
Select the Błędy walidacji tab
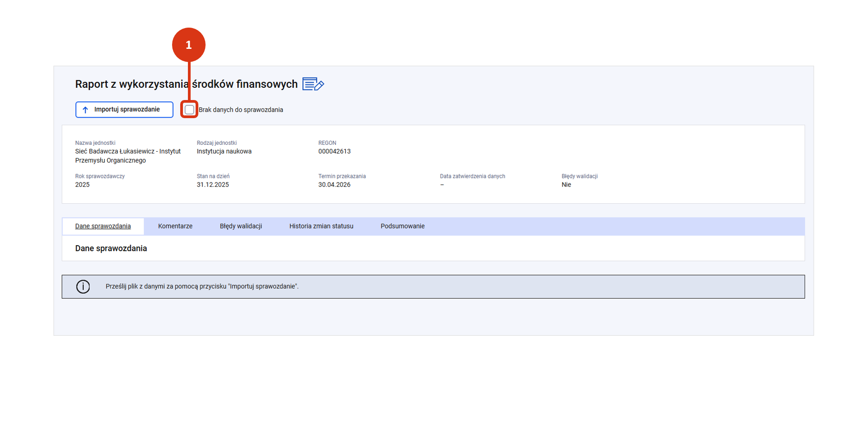click(240, 226)
